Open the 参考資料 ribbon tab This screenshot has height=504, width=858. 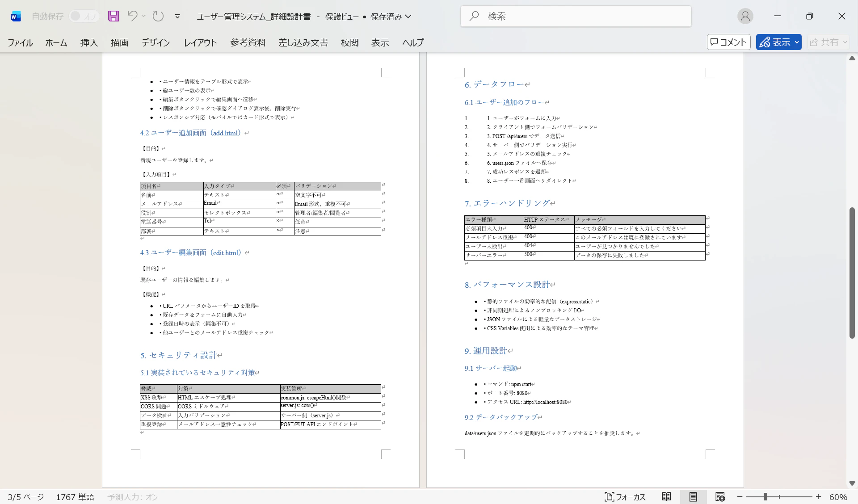pyautogui.click(x=248, y=42)
